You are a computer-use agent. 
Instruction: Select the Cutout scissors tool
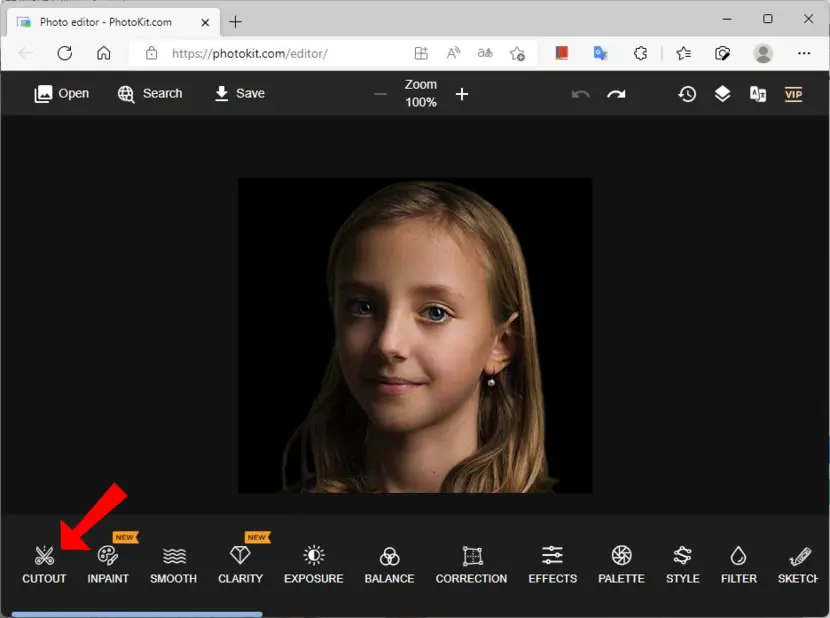(x=44, y=565)
